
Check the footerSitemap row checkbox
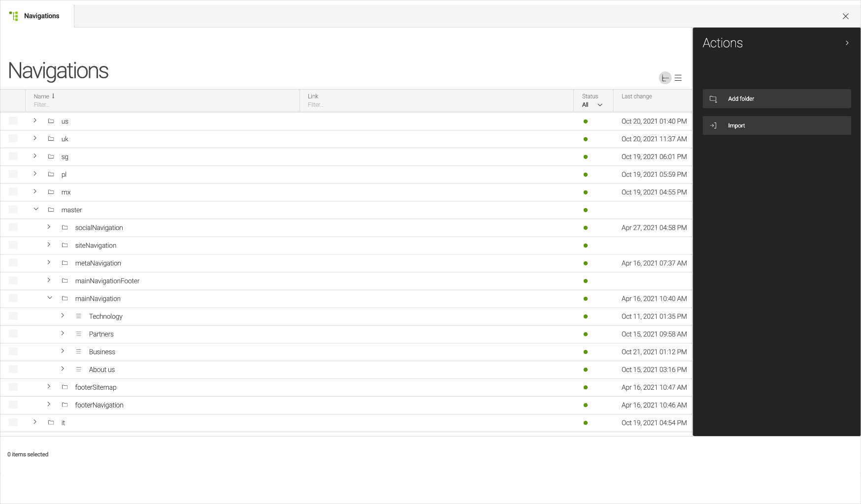(13, 387)
